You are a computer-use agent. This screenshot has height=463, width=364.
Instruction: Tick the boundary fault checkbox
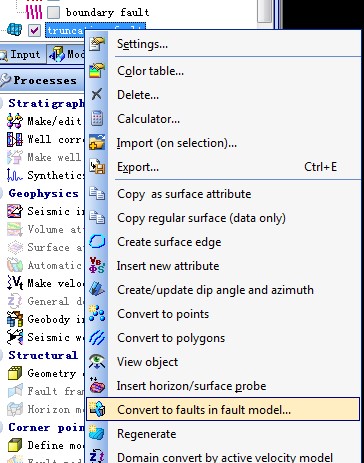click(x=53, y=13)
